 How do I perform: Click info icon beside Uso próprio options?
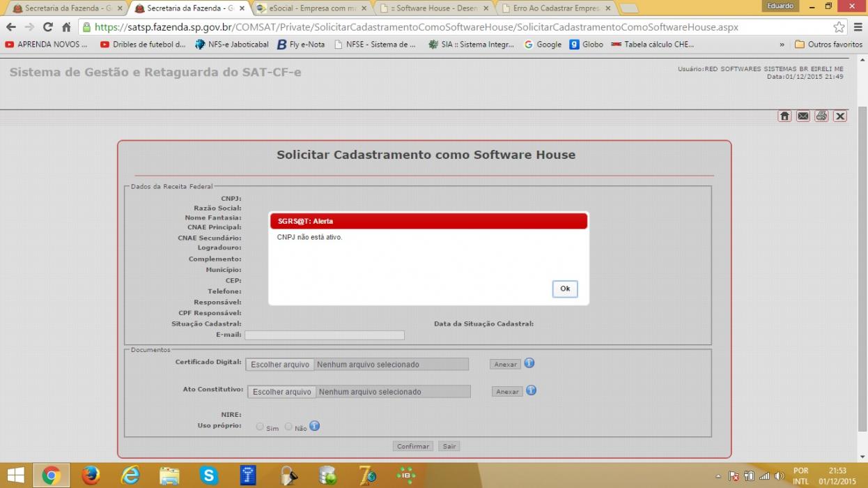(314, 426)
